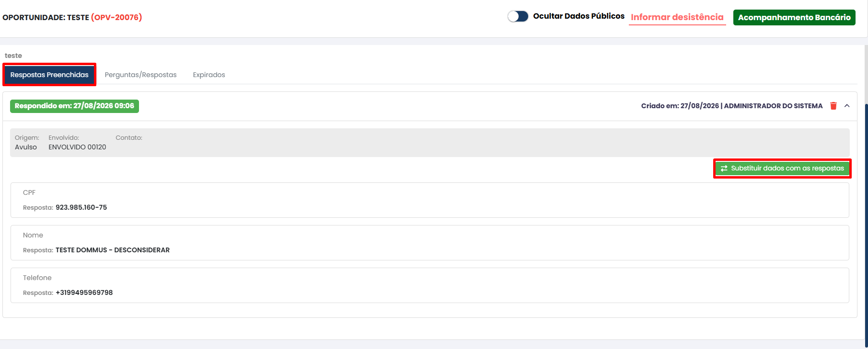Toggle Ocultar Dados Públicos switch
This screenshot has width=868, height=349.
(518, 16)
